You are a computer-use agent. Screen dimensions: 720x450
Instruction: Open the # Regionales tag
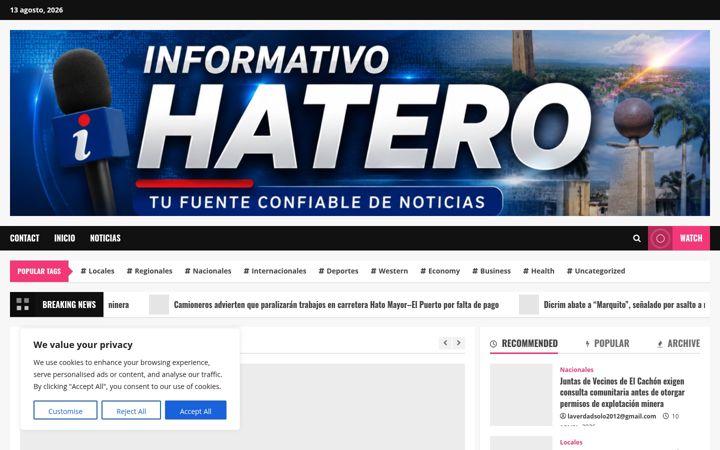click(x=150, y=271)
